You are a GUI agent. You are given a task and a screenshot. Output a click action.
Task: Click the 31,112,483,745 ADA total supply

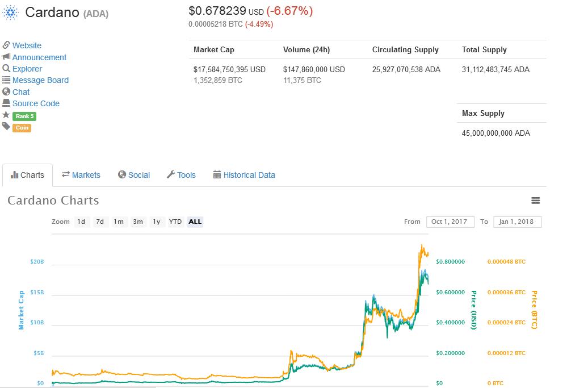(495, 70)
